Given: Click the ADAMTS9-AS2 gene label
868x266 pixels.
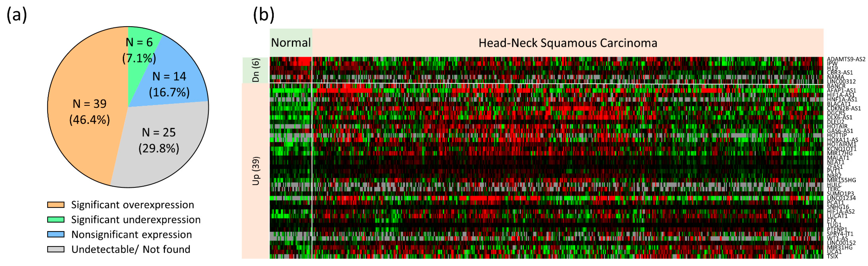Looking at the screenshot, I should coord(846,59).
